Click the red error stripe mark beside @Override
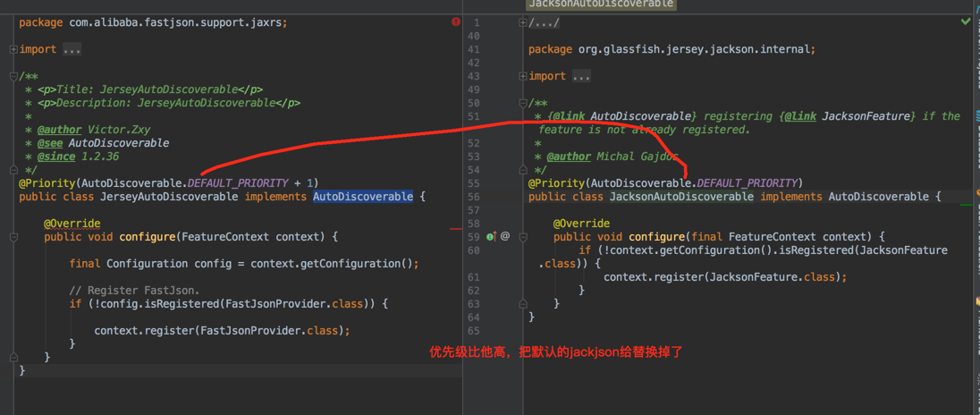Image resolution: width=980 pixels, height=415 pixels. 456,229
